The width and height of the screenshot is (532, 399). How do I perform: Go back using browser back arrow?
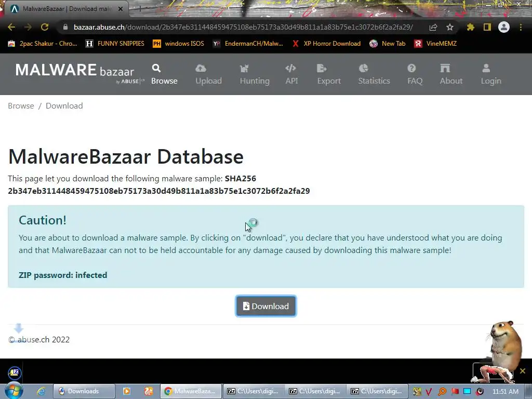(x=11, y=27)
